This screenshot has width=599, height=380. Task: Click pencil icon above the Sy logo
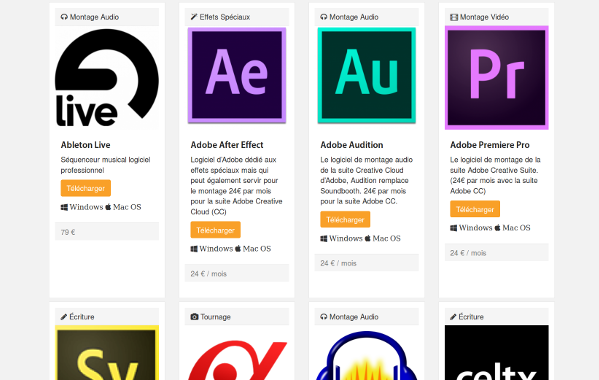pos(64,317)
